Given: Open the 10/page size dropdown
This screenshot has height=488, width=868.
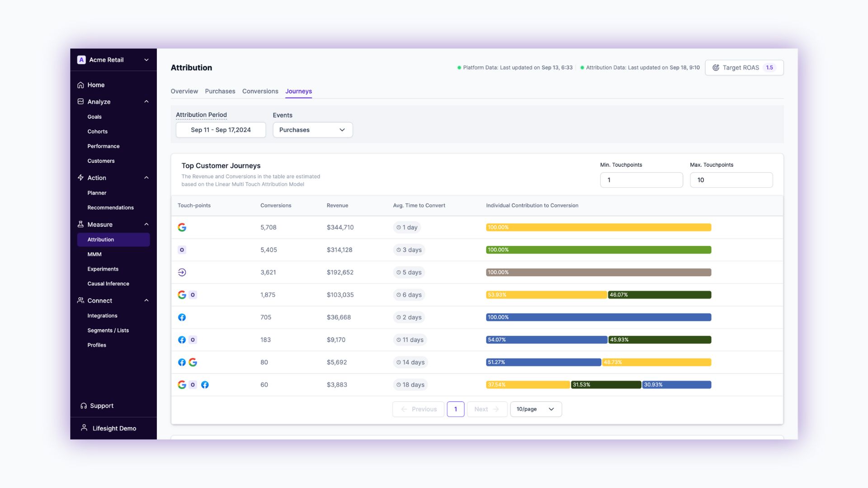Looking at the screenshot, I should 536,409.
